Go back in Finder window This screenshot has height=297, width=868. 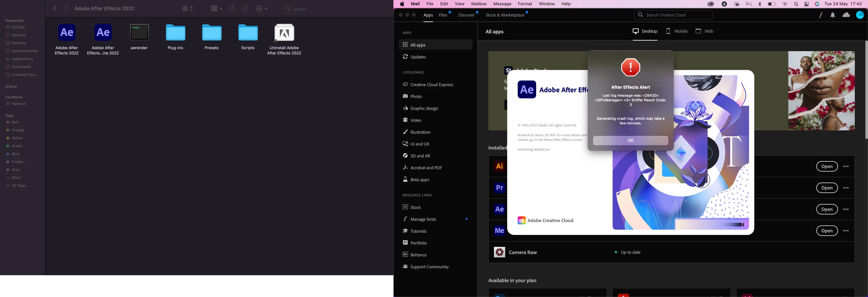pyautogui.click(x=55, y=9)
